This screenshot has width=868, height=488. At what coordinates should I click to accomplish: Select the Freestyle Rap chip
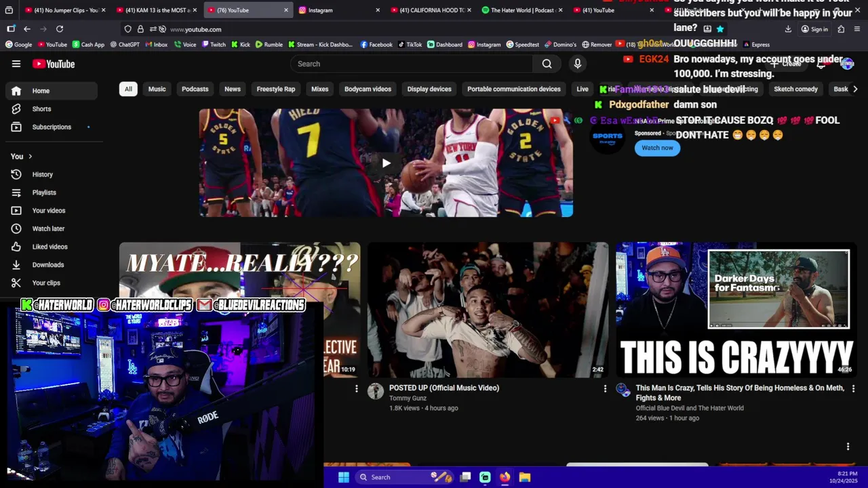tap(276, 89)
